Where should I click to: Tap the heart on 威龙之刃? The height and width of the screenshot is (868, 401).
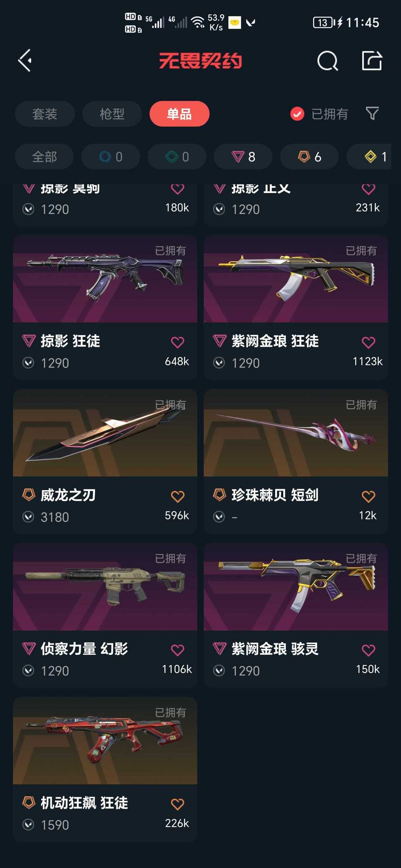coord(177,496)
